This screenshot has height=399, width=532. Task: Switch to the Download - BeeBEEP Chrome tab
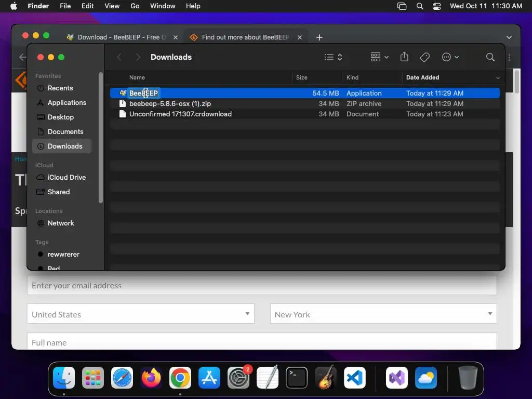tap(121, 37)
